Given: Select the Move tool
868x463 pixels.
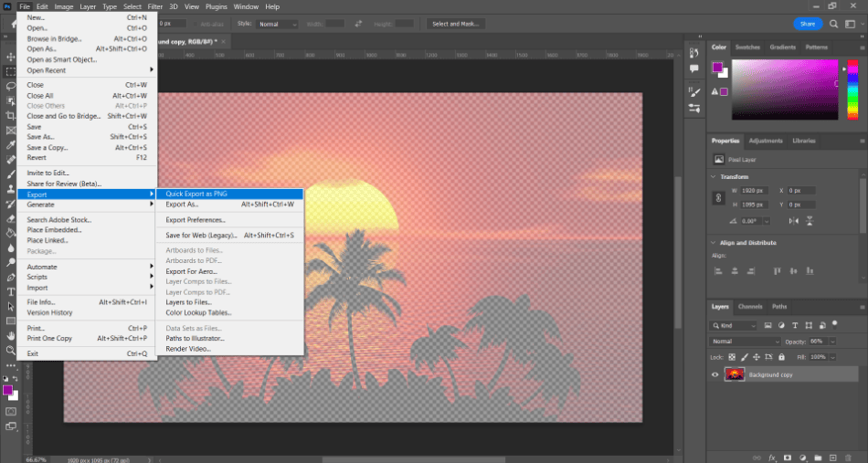Looking at the screenshot, I should [x=11, y=57].
